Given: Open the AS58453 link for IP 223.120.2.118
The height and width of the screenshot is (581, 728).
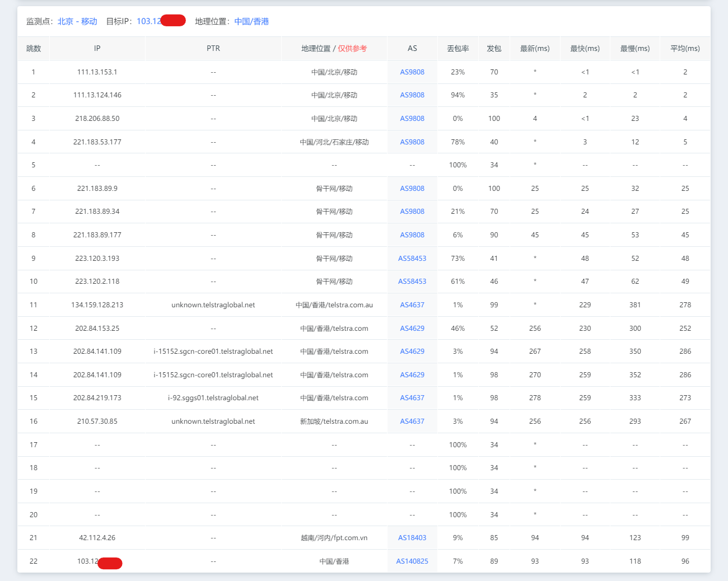Looking at the screenshot, I should [412, 282].
